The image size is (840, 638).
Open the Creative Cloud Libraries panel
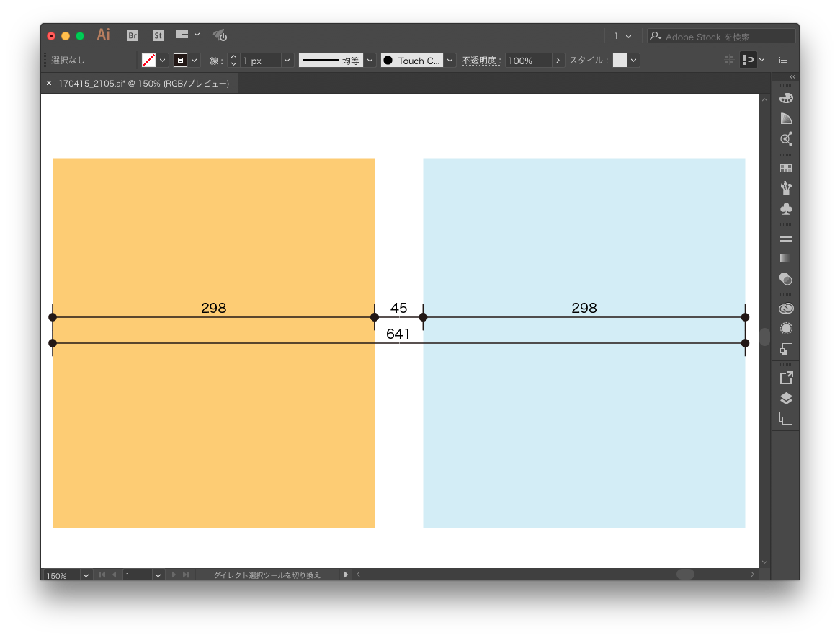[x=786, y=308]
